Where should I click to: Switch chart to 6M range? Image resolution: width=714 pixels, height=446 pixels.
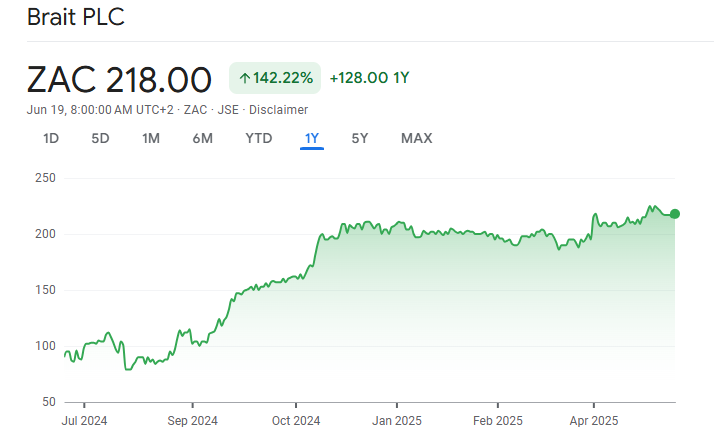203,138
